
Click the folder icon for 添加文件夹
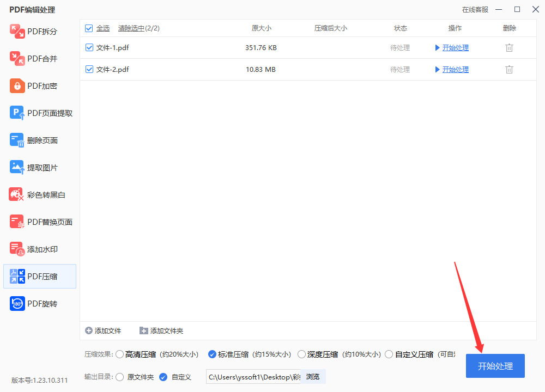tap(143, 330)
